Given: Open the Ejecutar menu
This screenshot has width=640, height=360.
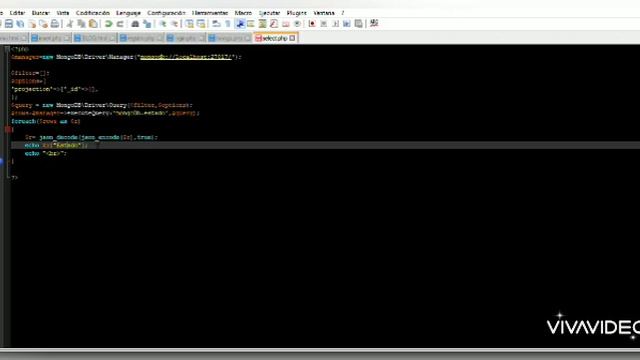Looking at the screenshot, I should tap(269, 13).
